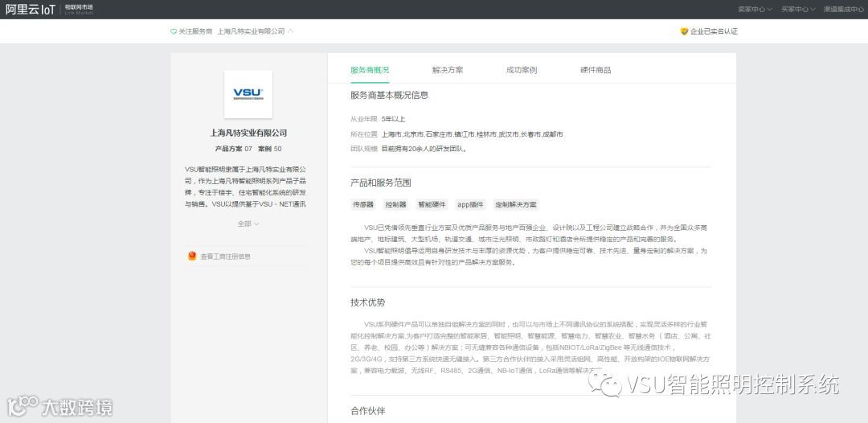Switch to the 硬件商品 tab

pos(596,70)
